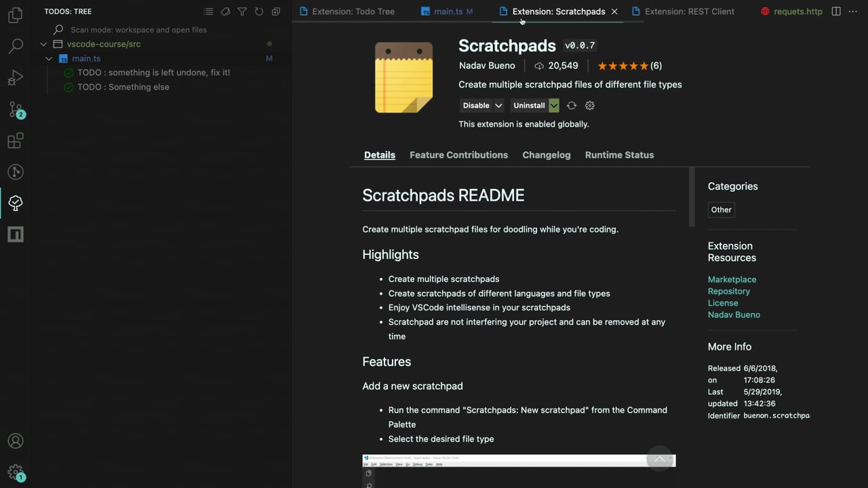Click the 'Scratchpads README' heading
This screenshot has height=488, width=868.
[443, 195]
